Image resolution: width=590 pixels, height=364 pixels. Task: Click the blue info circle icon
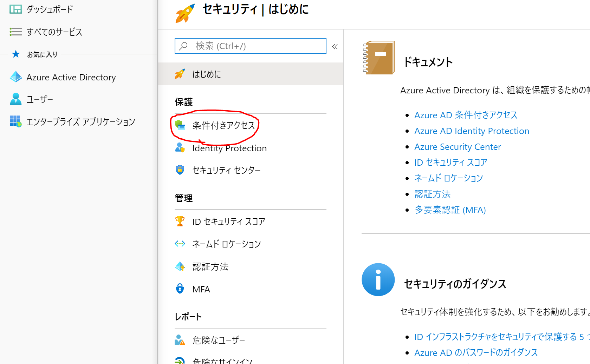(378, 280)
